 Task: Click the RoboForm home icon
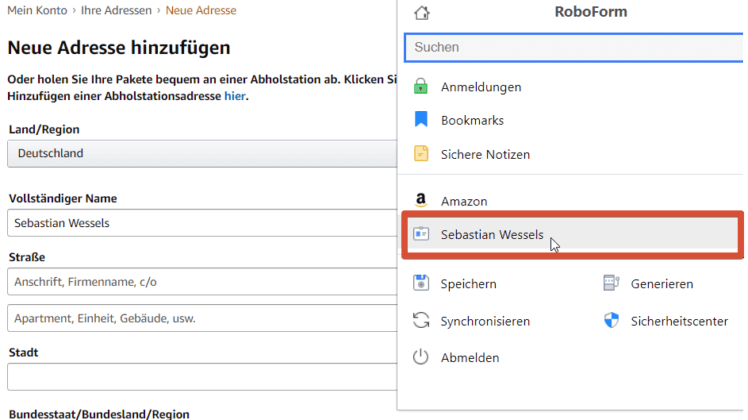point(422,12)
